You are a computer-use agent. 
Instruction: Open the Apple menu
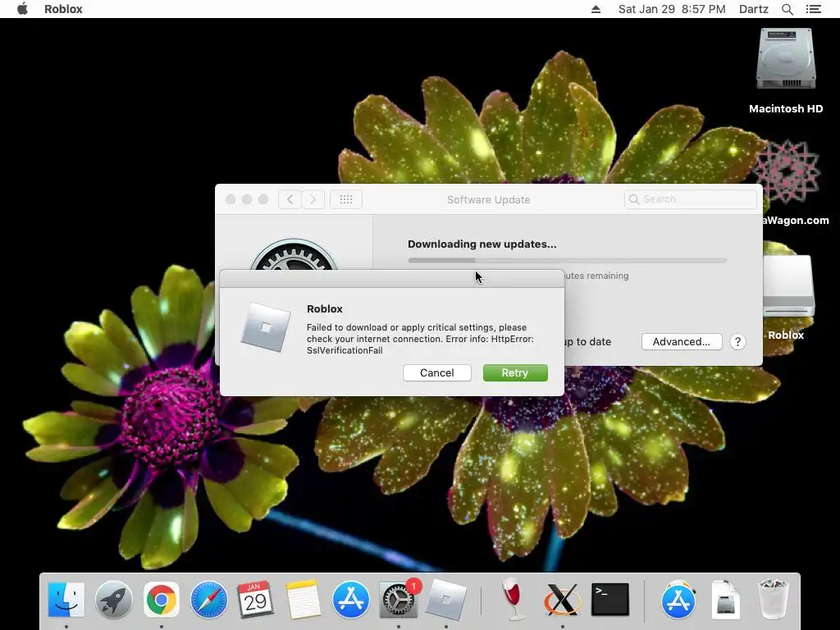(22, 9)
